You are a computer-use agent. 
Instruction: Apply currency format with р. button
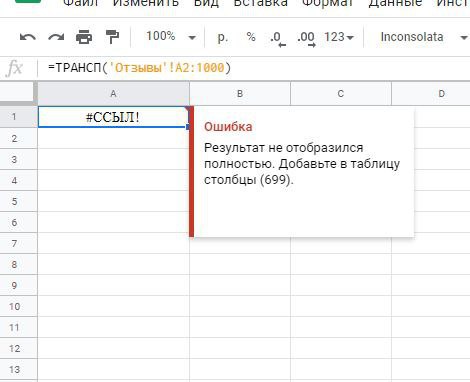coord(222,37)
